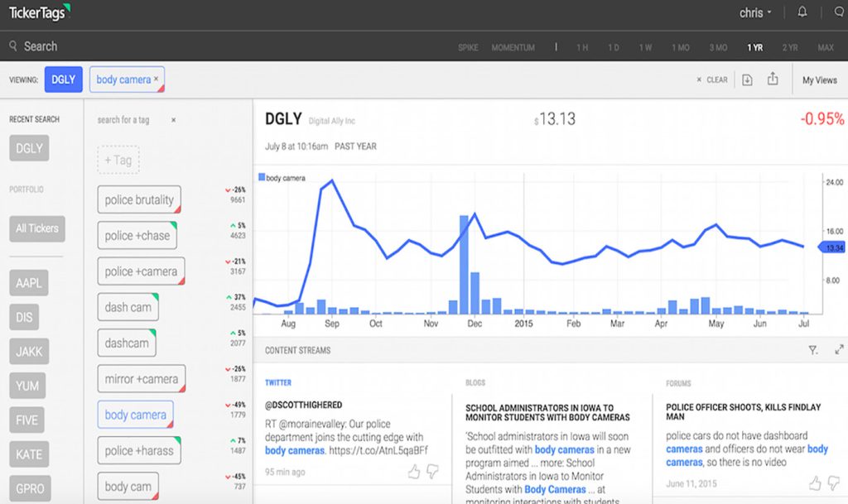Image resolution: width=848 pixels, height=504 pixels.
Task: Click the -0.95% price change
Action: click(x=822, y=119)
